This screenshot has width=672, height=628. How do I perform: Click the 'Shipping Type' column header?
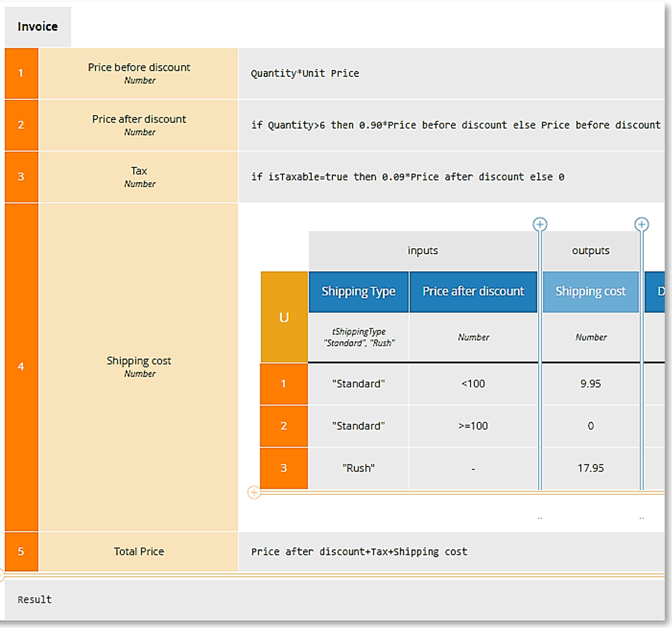(x=358, y=292)
